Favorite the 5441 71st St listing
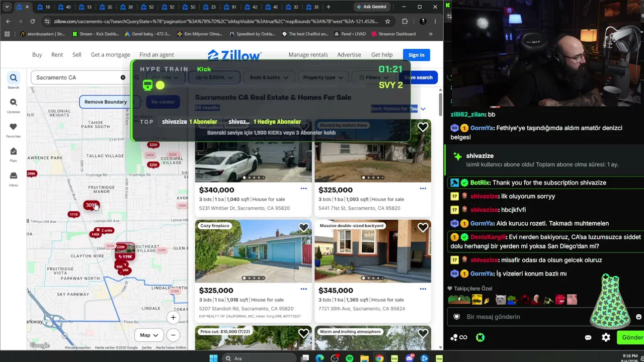The image size is (644, 362). pyautogui.click(x=423, y=128)
